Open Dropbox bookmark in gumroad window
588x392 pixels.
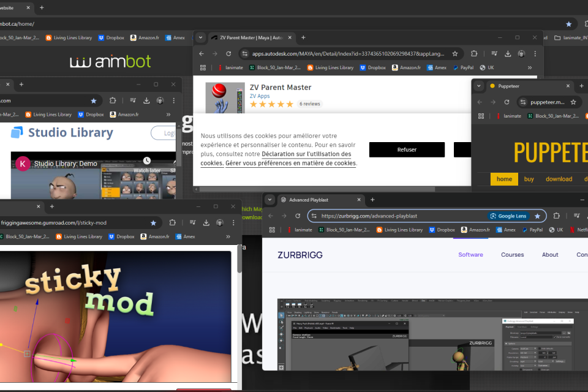pyautogui.click(x=121, y=236)
